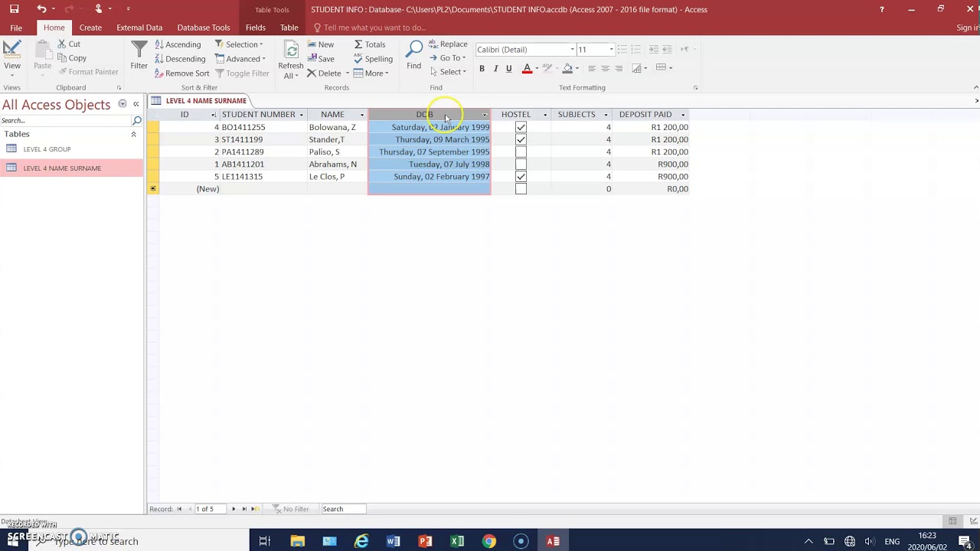Open the File menu
This screenshot has width=980, height=551.
(x=16, y=28)
